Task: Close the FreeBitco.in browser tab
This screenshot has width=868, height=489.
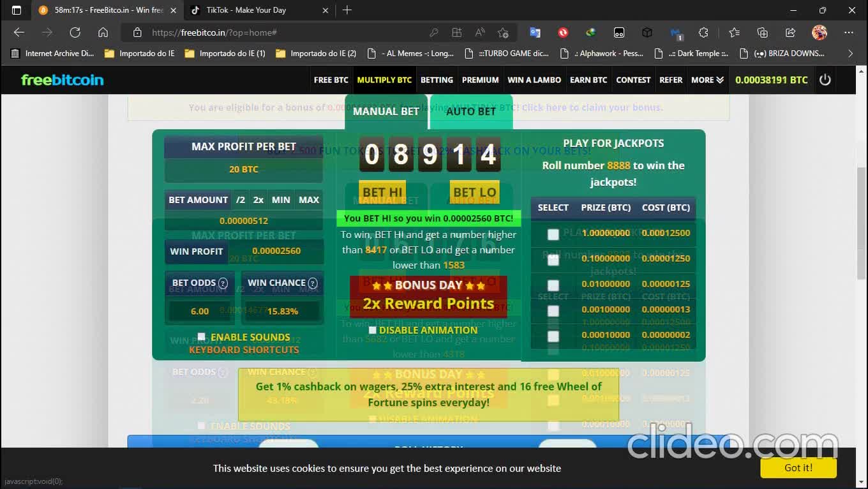Action: pyautogui.click(x=173, y=10)
